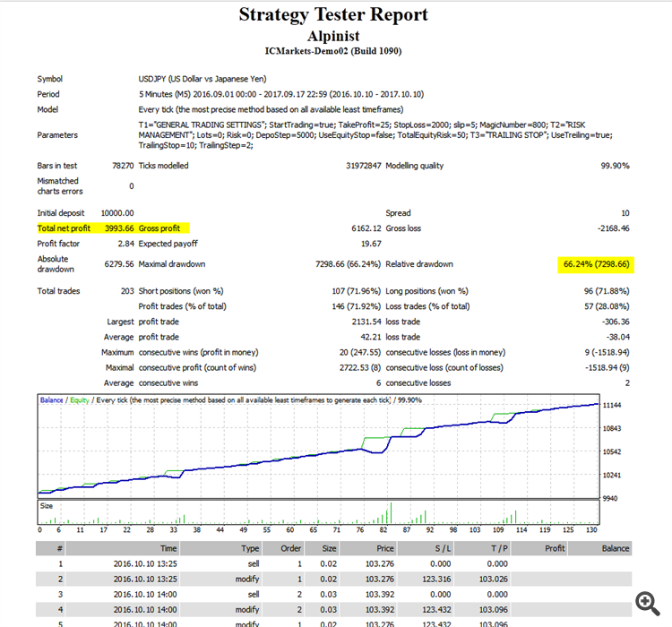The height and width of the screenshot is (627, 672).
Task: Click the Total trades value 203
Action: click(127, 291)
